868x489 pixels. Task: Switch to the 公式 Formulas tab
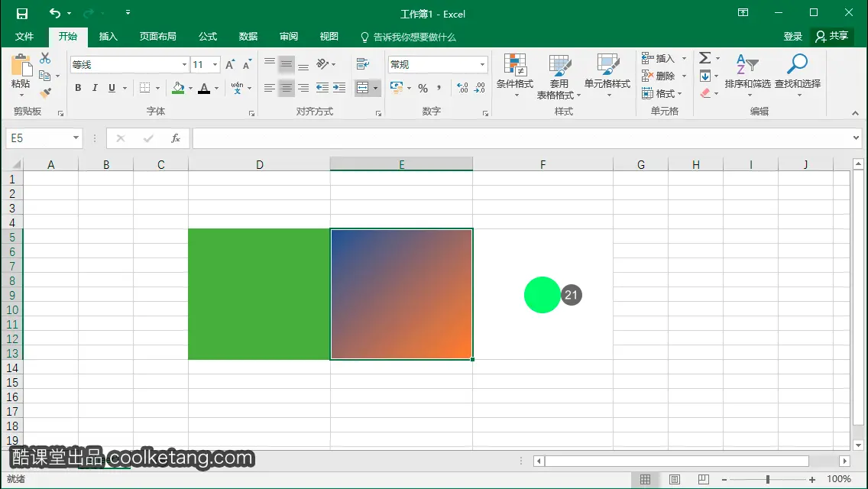[208, 37]
